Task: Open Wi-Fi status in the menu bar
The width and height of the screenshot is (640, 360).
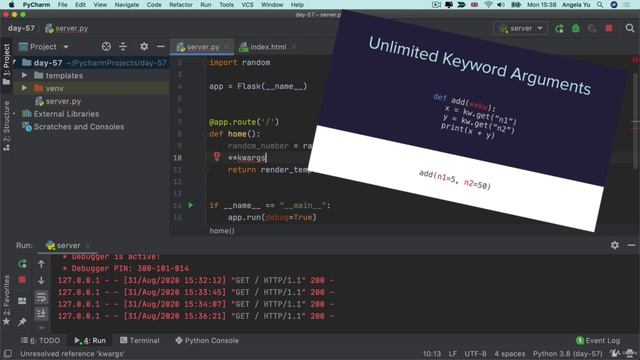Action: pos(488,5)
